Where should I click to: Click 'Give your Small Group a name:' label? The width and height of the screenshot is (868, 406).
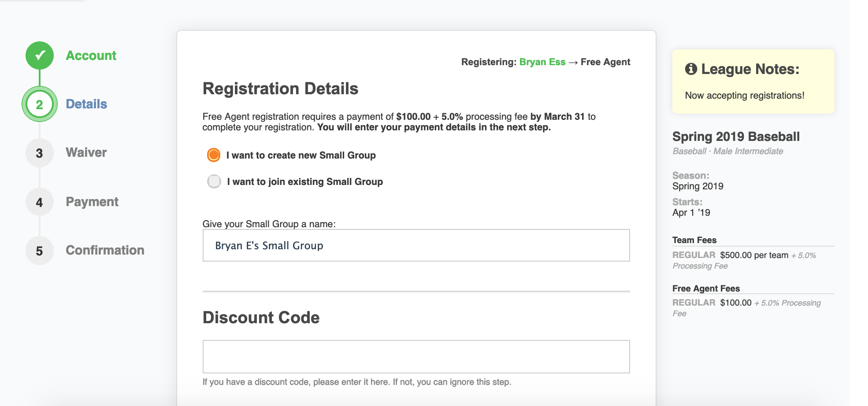click(x=269, y=224)
